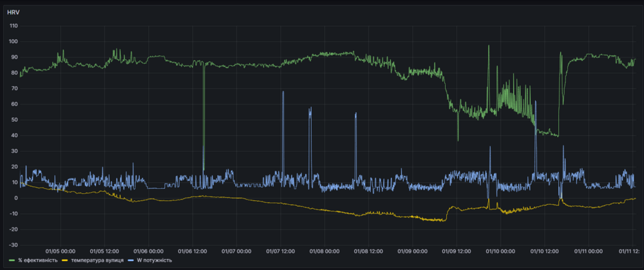644x270 pixels.
Task: Click the 01/07 00:00 time axis label
Action: point(237,251)
